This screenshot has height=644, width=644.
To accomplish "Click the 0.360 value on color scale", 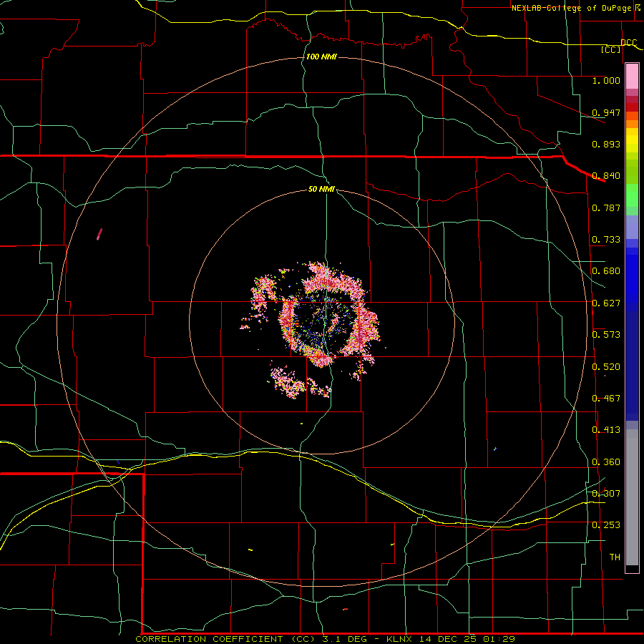I will (x=606, y=462).
